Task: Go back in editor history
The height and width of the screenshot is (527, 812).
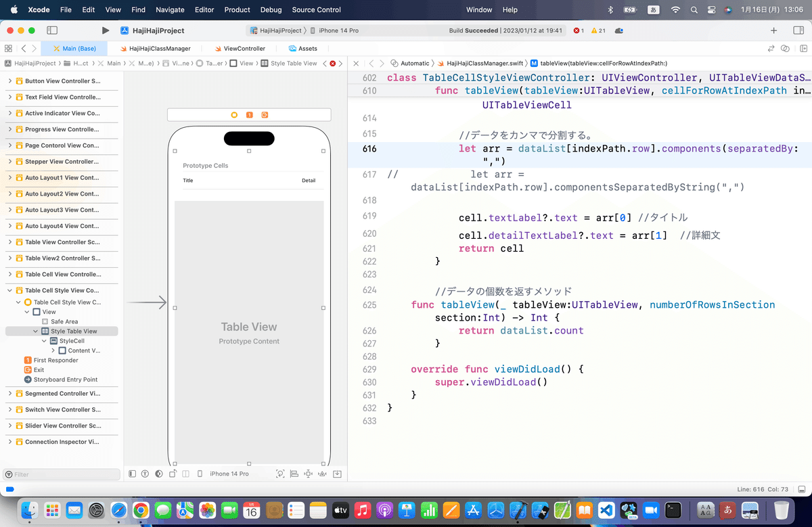Action: point(23,49)
